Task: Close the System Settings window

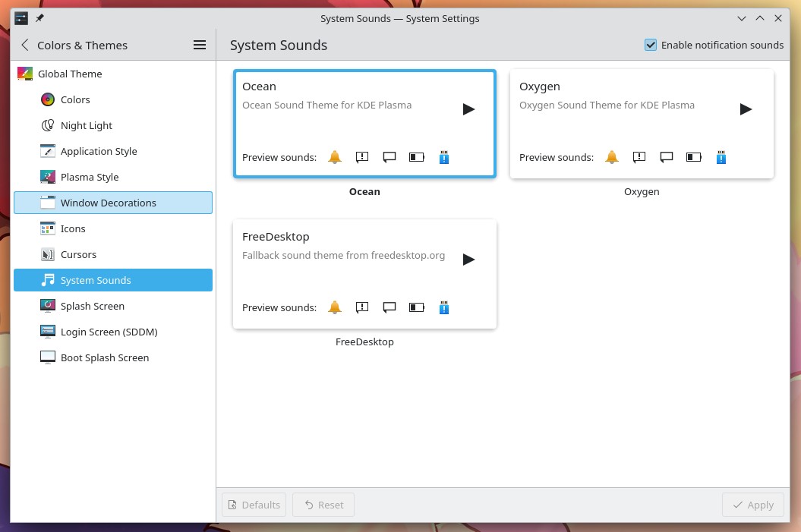Action: click(778, 18)
